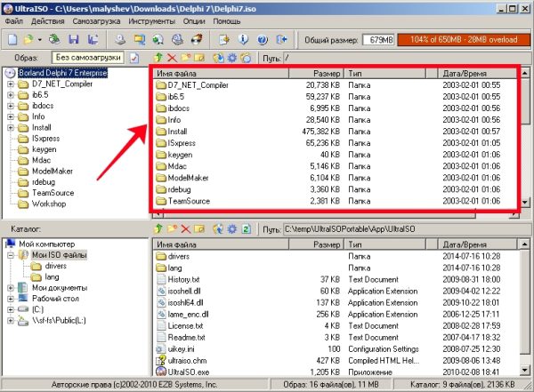Click the boot info checkmark document icon

click(134, 58)
